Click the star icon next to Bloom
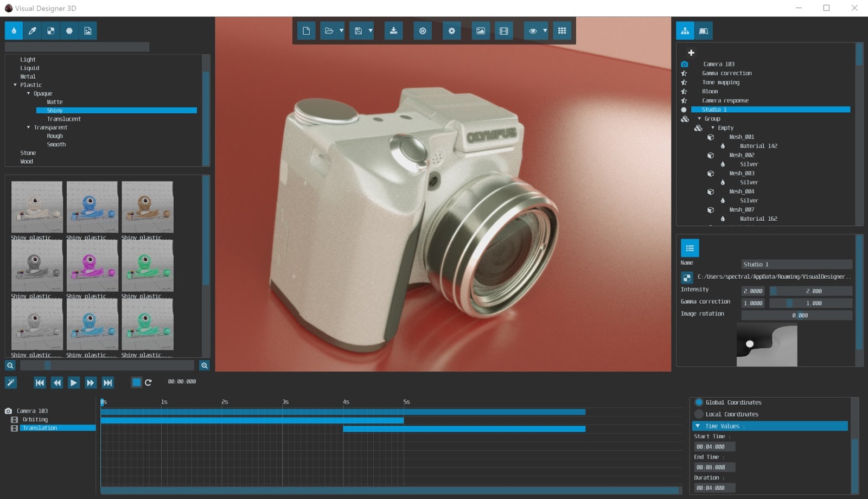868x499 pixels. pyautogui.click(x=684, y=92)
